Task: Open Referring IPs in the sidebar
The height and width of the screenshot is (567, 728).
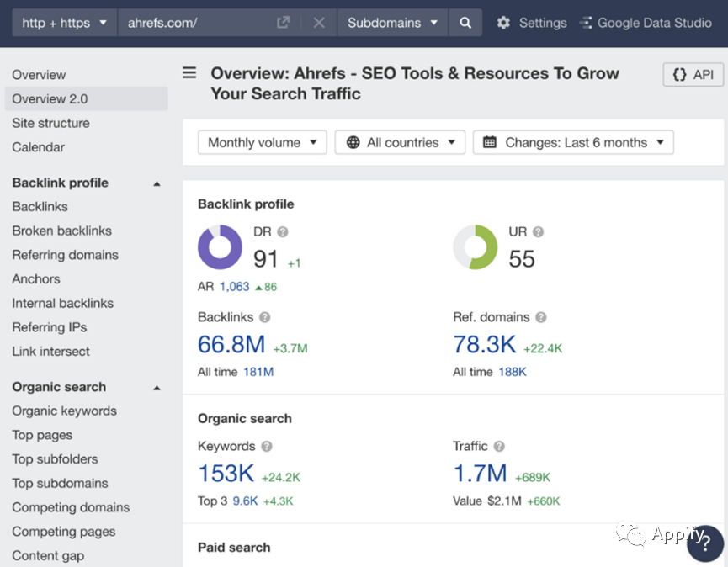Action: (49, 327)
